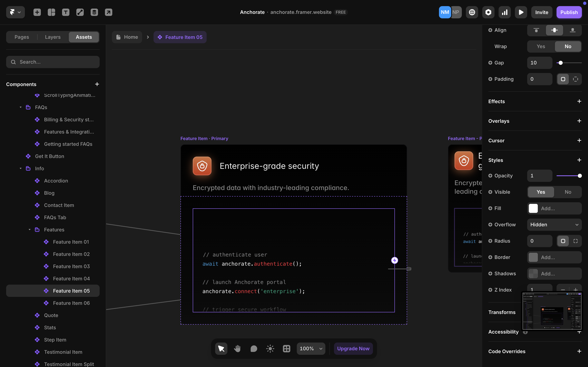Collapse the FAQs folder
Viewport: 588px width, 367px height.
21,107
